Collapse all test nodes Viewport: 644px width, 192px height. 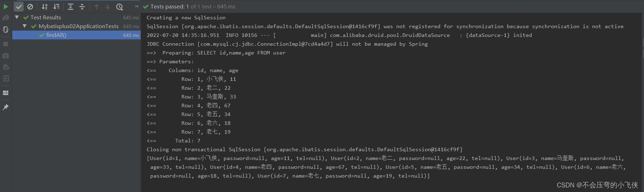click(82, 6)
